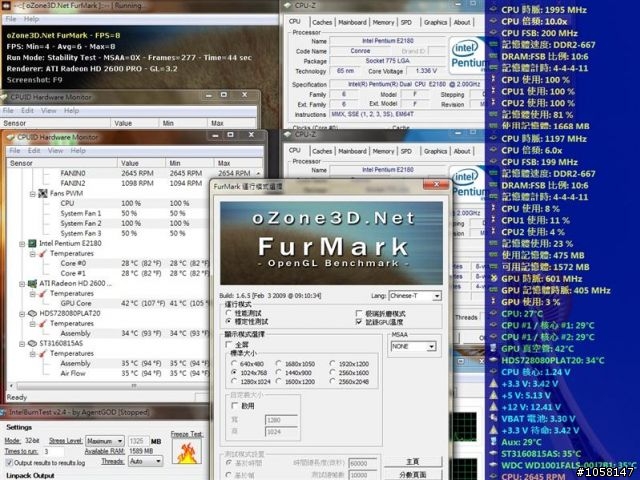Open Help menu in the FurMark running window
The image size is (640, 480).
click(31, 19)
